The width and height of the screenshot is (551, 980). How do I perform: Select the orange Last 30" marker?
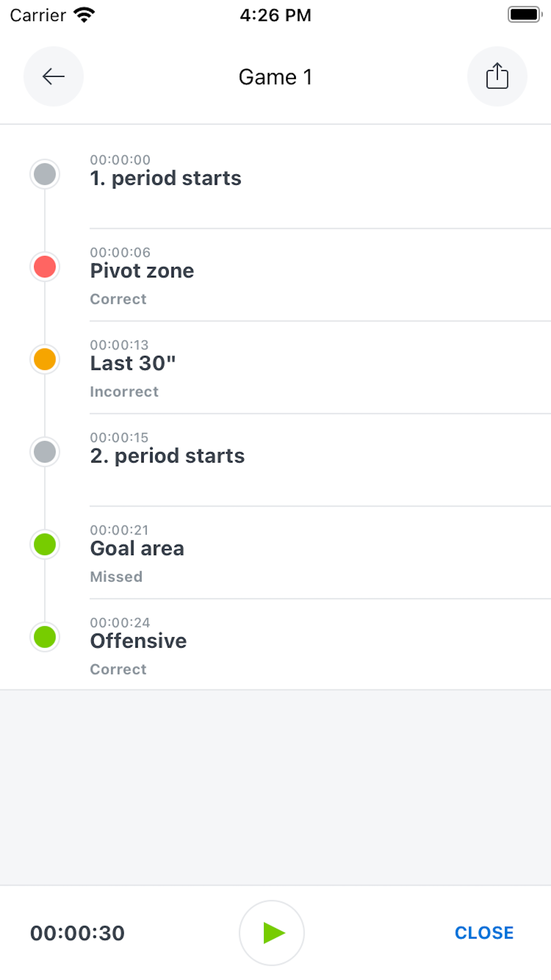click(45, 359)
